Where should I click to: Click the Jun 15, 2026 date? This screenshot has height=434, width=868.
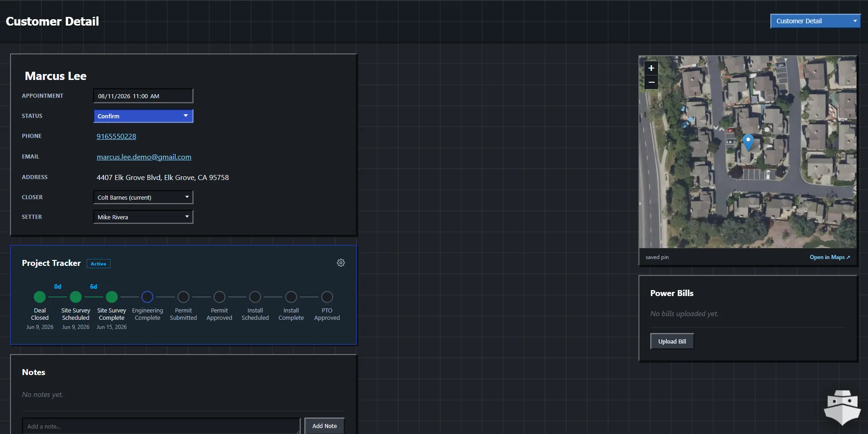pos(112,327)
